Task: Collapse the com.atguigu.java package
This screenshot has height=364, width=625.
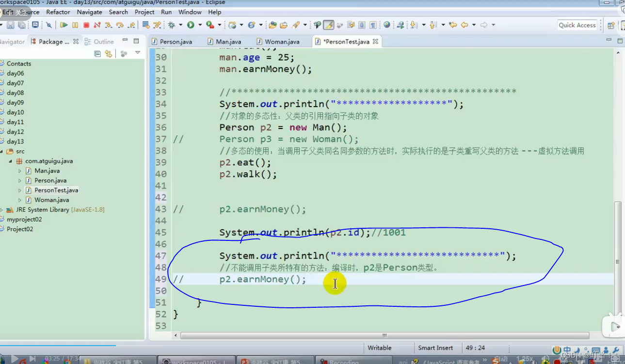Action: [x=10, y=161]
